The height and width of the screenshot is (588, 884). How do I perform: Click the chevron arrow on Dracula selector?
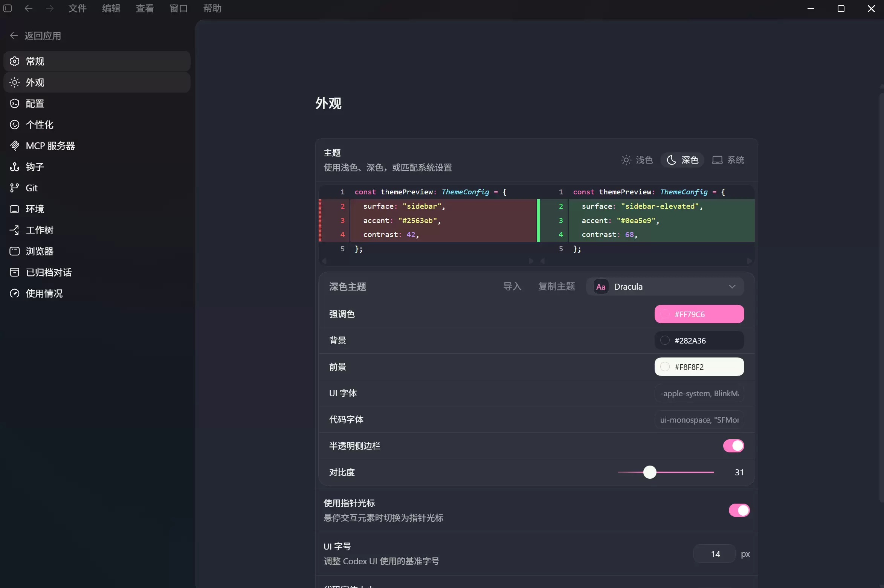(x=732, y=287)
